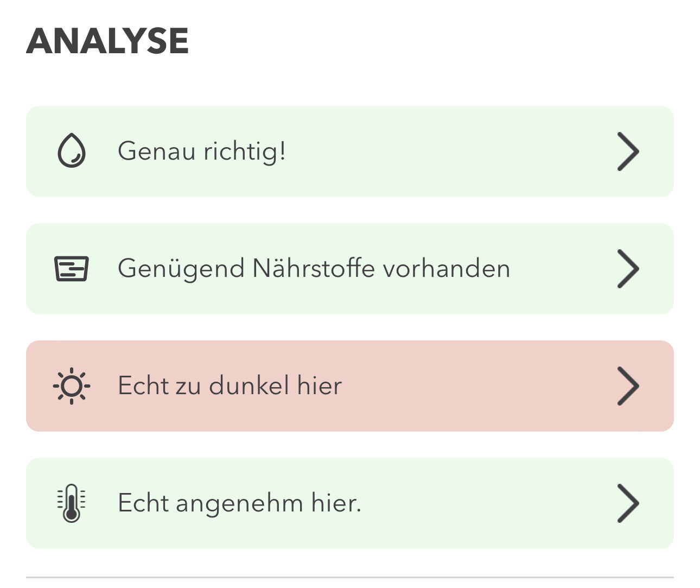Open chevron next to "Echt angenehm hier."
The width and height of the screenshot is (700, 588).
coord(628,503)
